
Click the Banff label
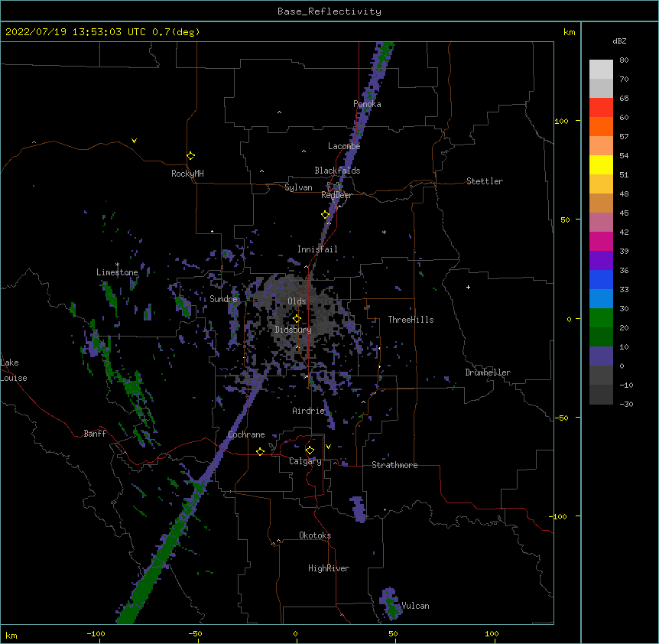pos(95,434)
